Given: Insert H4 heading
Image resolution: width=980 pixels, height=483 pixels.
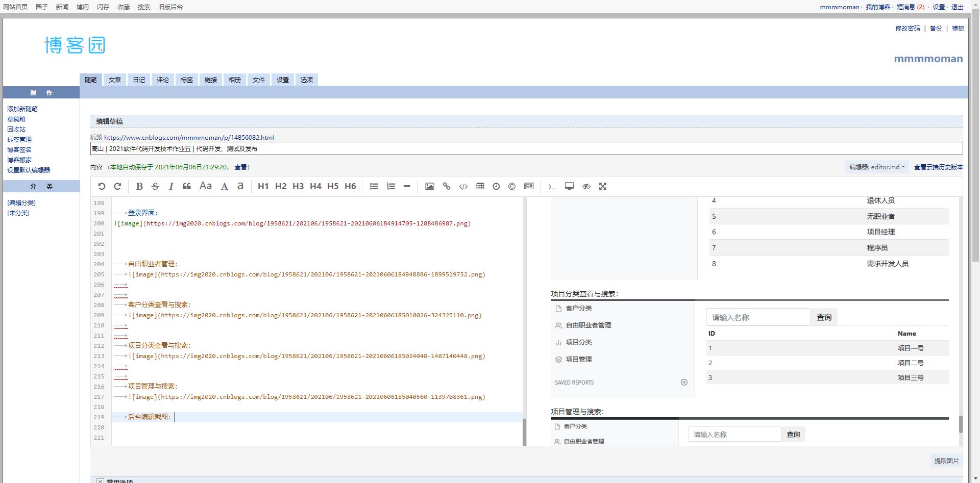Looking at the screenshot, I should (x=315, y=187).
